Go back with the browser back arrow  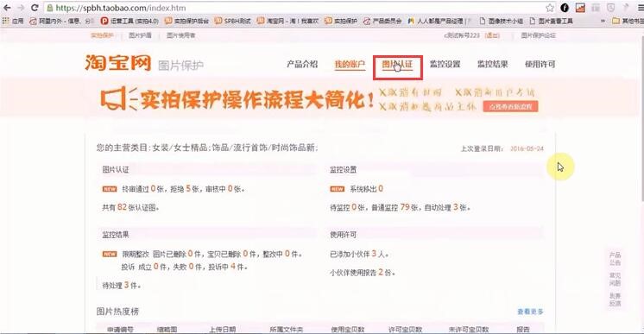click(7, 8)
